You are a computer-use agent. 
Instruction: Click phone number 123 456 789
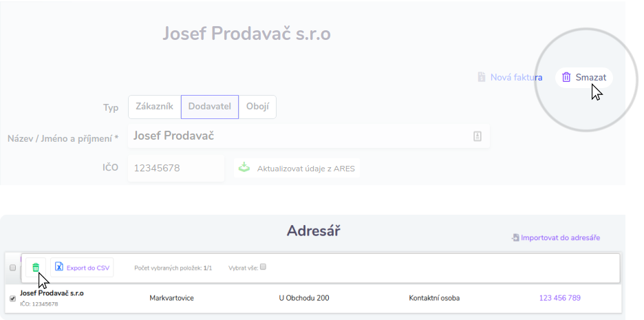coord(560,298)
